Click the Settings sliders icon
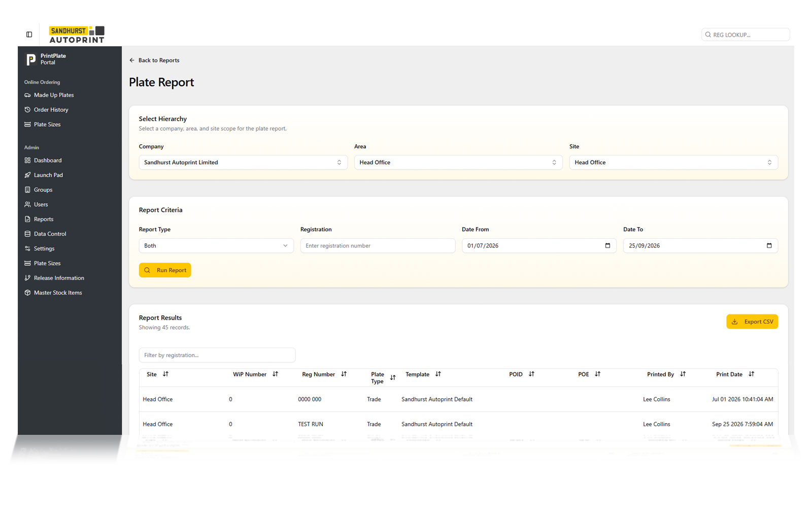Image resolution: width=812 pixels, height=508 pixels. (27, 249)
